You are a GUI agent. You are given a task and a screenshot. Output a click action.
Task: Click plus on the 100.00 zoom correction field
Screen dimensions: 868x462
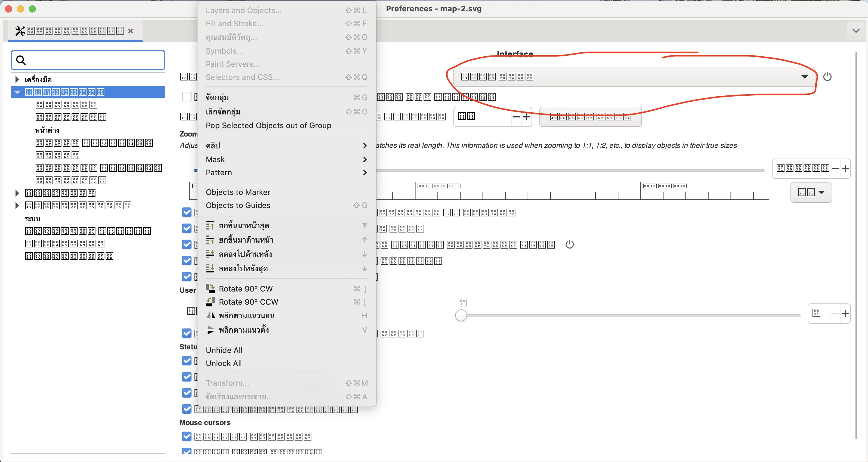coord(845,168)
